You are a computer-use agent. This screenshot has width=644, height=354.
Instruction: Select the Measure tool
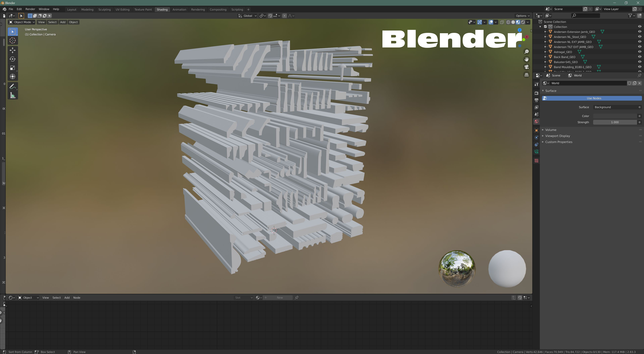[x=13, y=95]
